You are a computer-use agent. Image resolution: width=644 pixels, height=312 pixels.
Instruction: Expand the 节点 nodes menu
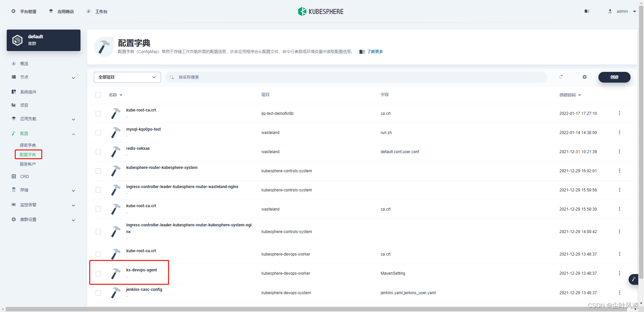pos(44,77)
